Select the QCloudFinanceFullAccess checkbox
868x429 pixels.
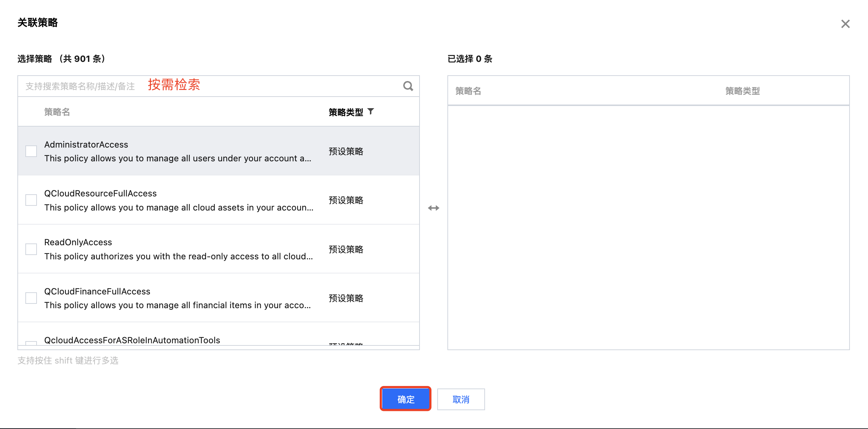[31, 298]
